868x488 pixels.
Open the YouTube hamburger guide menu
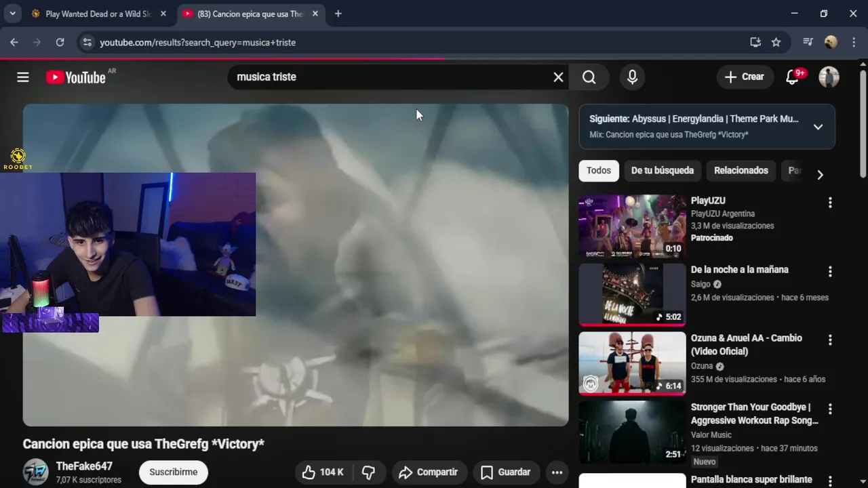point(23,77)
